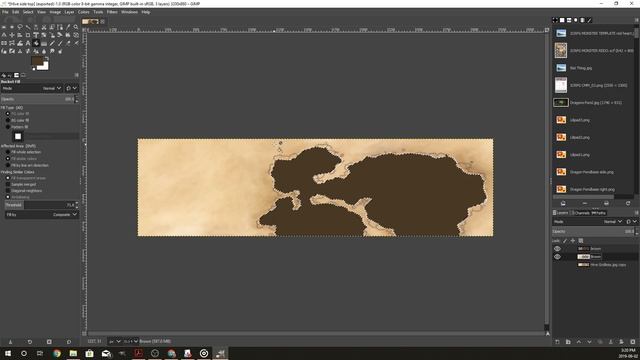
Task: Switch to the Channels tab
Action: pyautogui.click(x=580, y=213)
